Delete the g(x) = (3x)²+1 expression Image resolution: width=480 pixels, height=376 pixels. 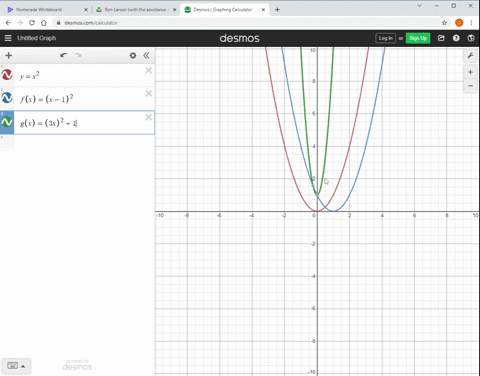click(x=149, y=117)
